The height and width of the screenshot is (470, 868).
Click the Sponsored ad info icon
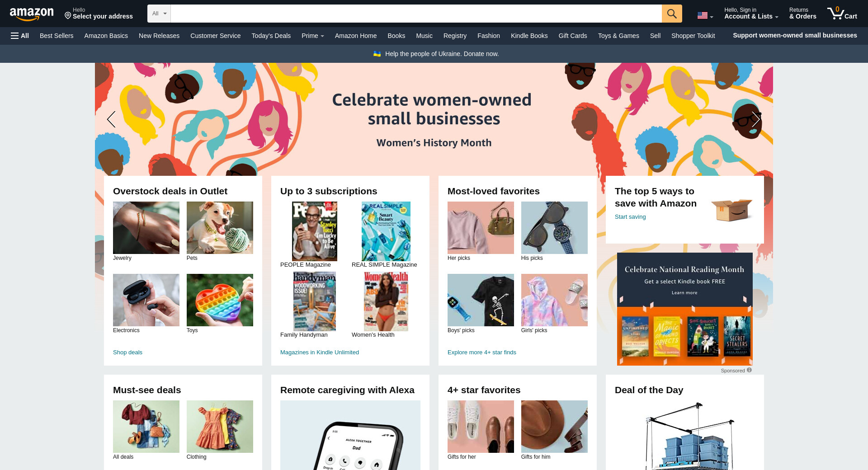click(749, 370)
